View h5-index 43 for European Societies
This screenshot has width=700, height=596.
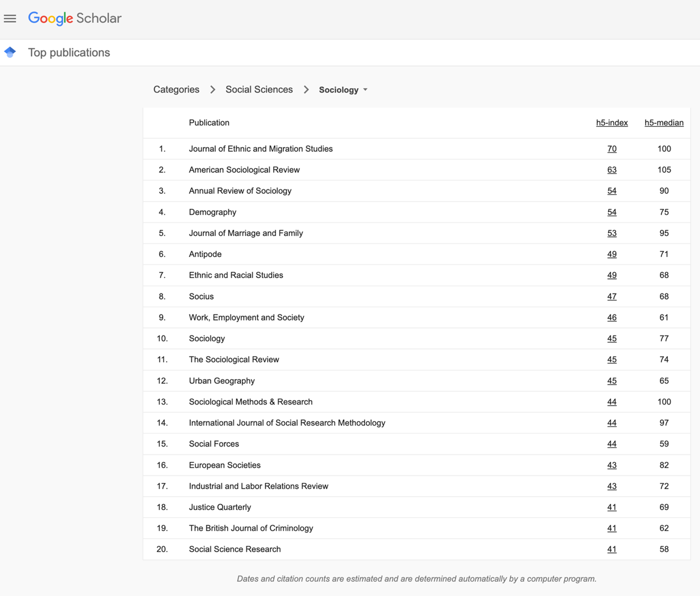[x=611, y=465]
